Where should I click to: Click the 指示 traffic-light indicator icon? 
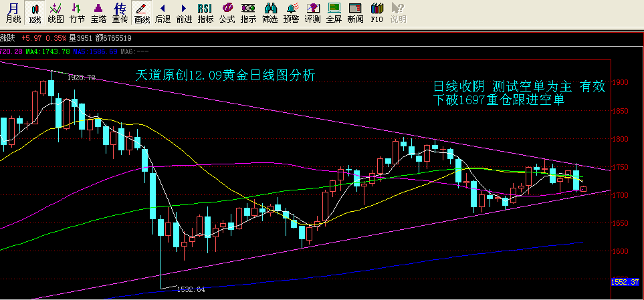click(248, 13)
